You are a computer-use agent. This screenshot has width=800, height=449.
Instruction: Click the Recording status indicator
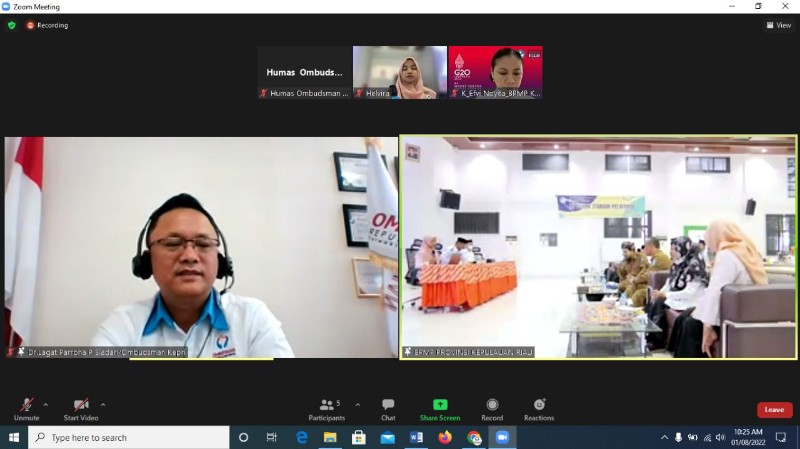point(47,25)
